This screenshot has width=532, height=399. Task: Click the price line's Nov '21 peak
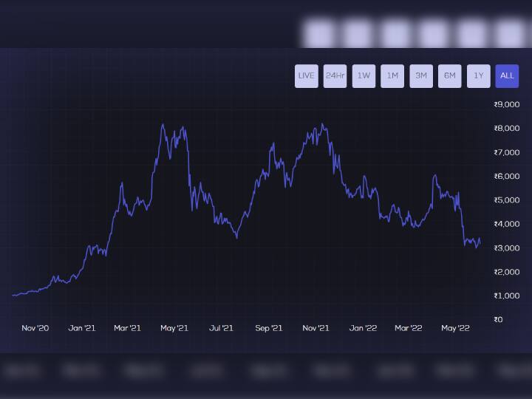[x=322, y=124]
